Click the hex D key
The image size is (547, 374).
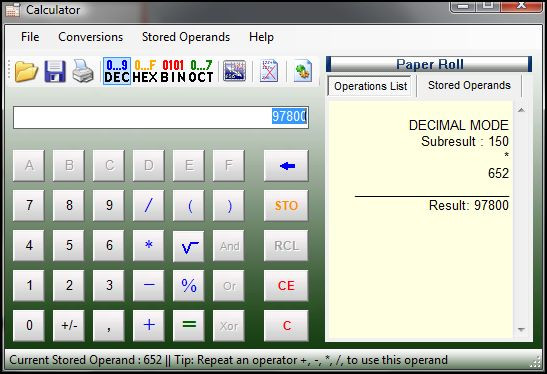pos(148,166)
